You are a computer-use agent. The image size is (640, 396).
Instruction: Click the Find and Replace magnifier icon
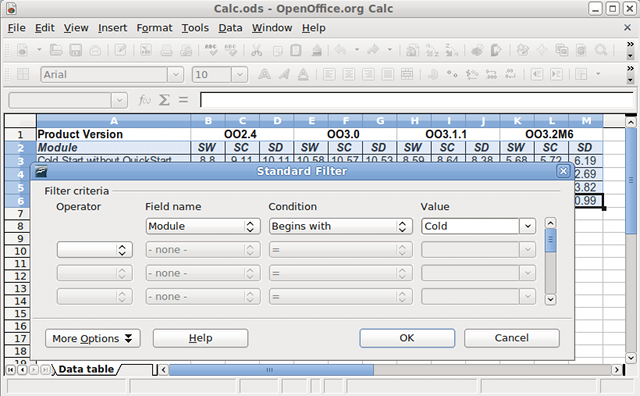click(601, 50)
